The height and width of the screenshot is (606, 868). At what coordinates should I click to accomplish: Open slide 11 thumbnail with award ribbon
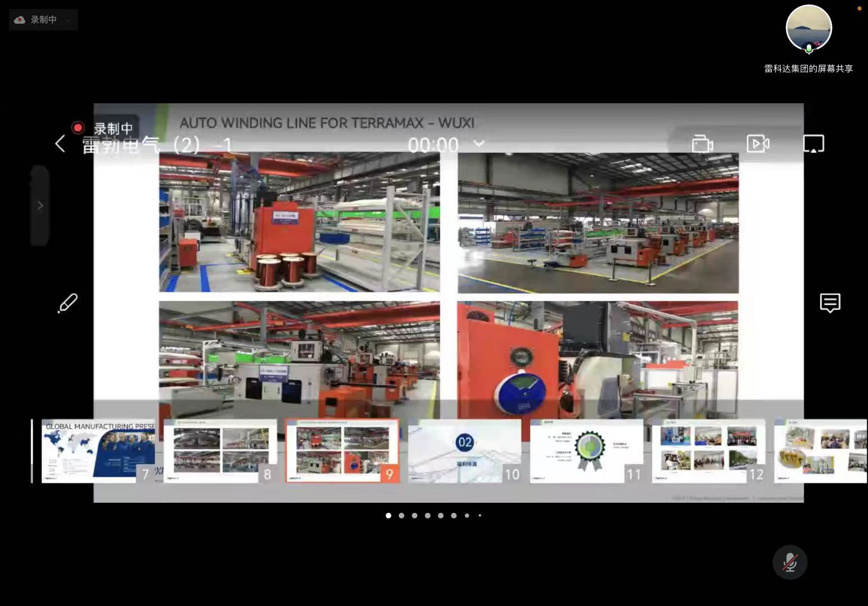586,451
